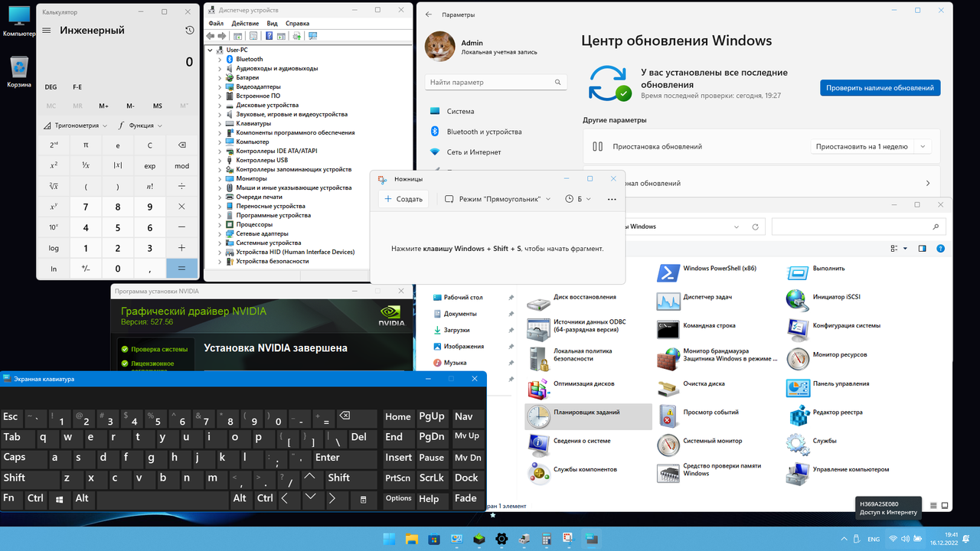980x551 pixels.
Task: Open the Computer desktop icon
Action: pyautogui.click(x=19, y=21)
